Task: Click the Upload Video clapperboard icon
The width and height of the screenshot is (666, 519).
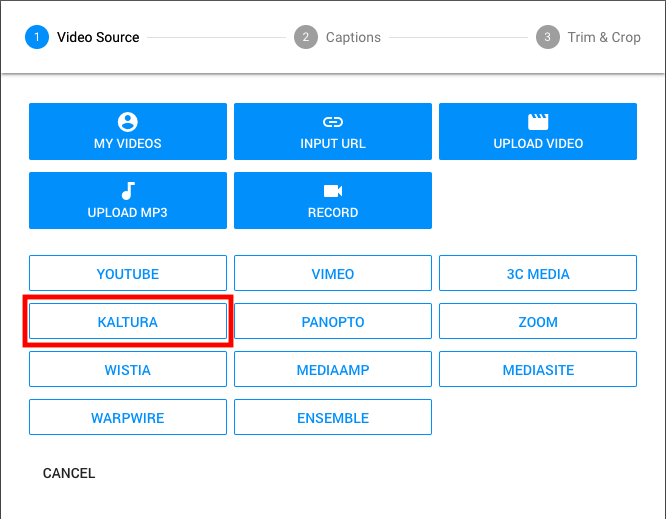Action: (x=538, y=121)
